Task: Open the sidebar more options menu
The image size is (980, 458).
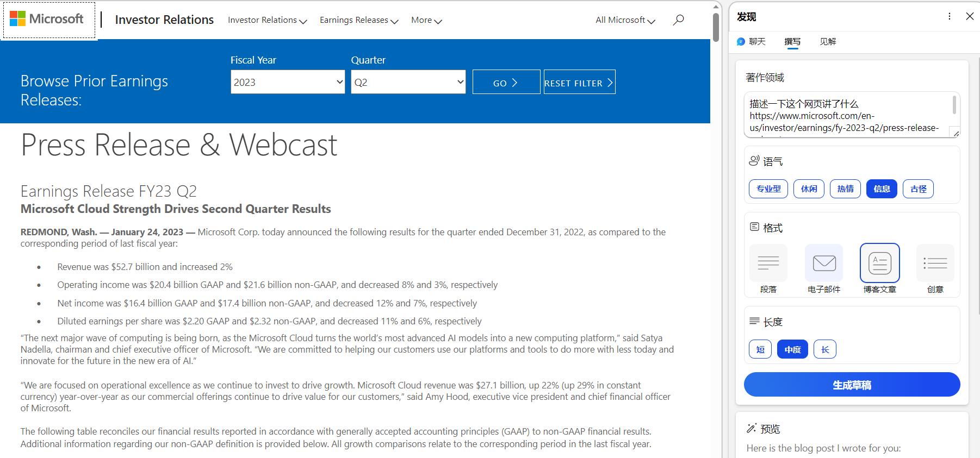Action: point(950,16)
